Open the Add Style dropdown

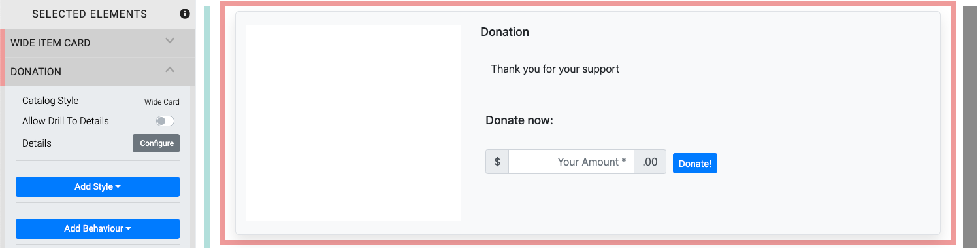[x=97, y=186]
